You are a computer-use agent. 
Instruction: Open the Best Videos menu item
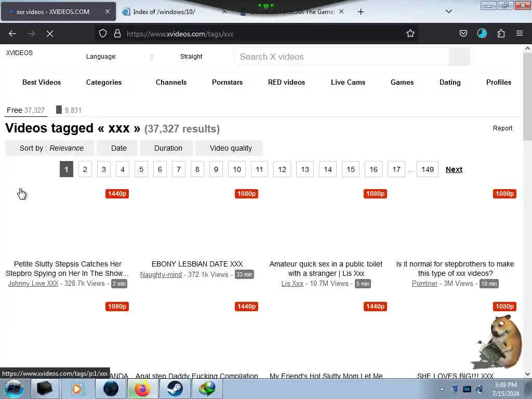(x=42, y=82)
